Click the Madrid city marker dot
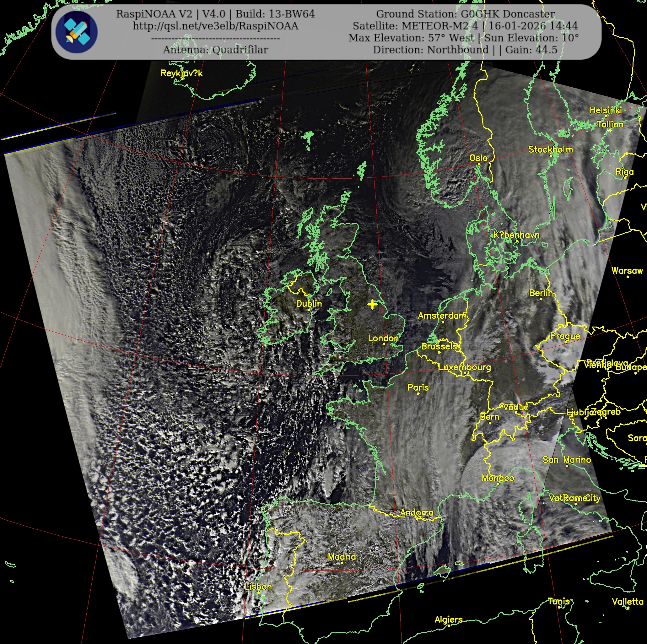The width and height of the screenshot is (647, 644). coord(342,563)
